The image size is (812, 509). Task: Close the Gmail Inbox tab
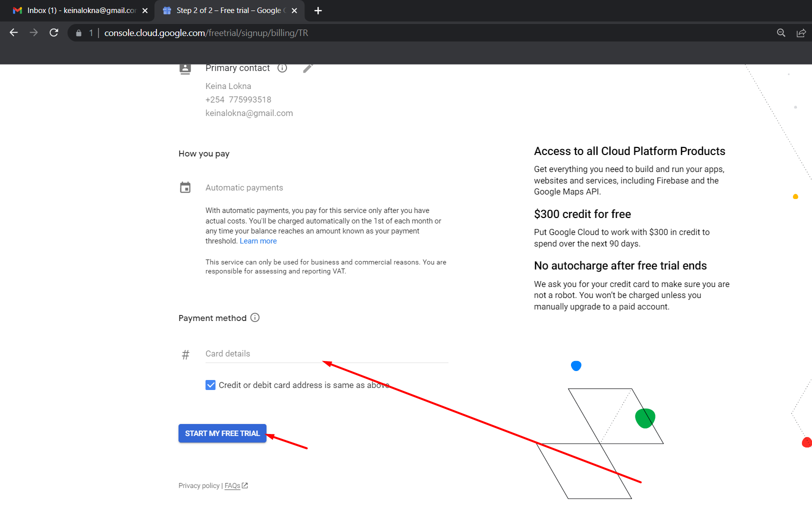pyautogui.click(x=145, y=10)
